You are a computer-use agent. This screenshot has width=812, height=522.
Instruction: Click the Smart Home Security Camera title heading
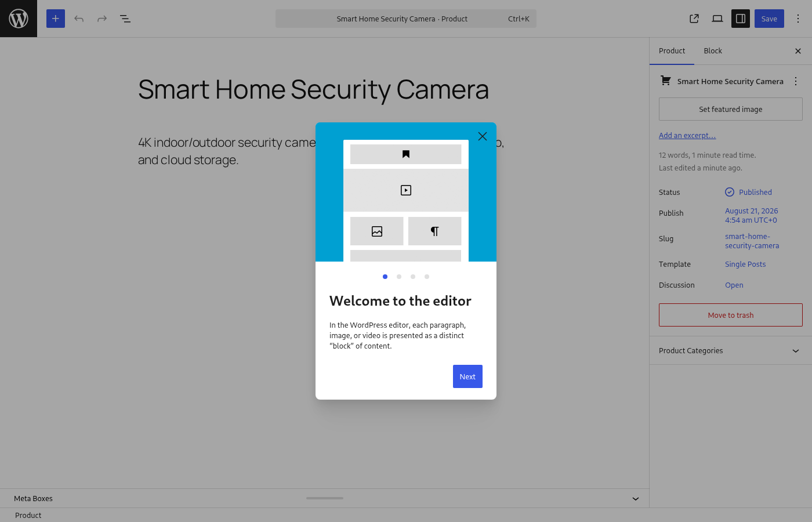(313, 90)
